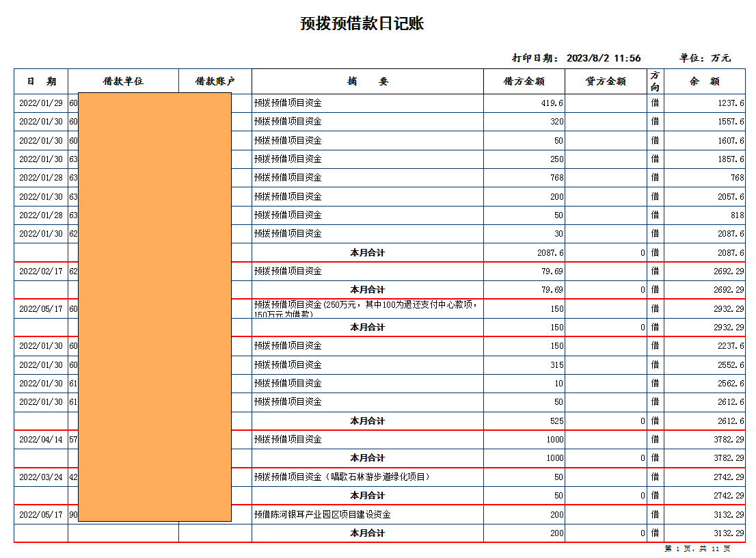This screenshot has height=558, width=756.
Task: Select the date cell 2022/02/17
Action: click(41, 271)
